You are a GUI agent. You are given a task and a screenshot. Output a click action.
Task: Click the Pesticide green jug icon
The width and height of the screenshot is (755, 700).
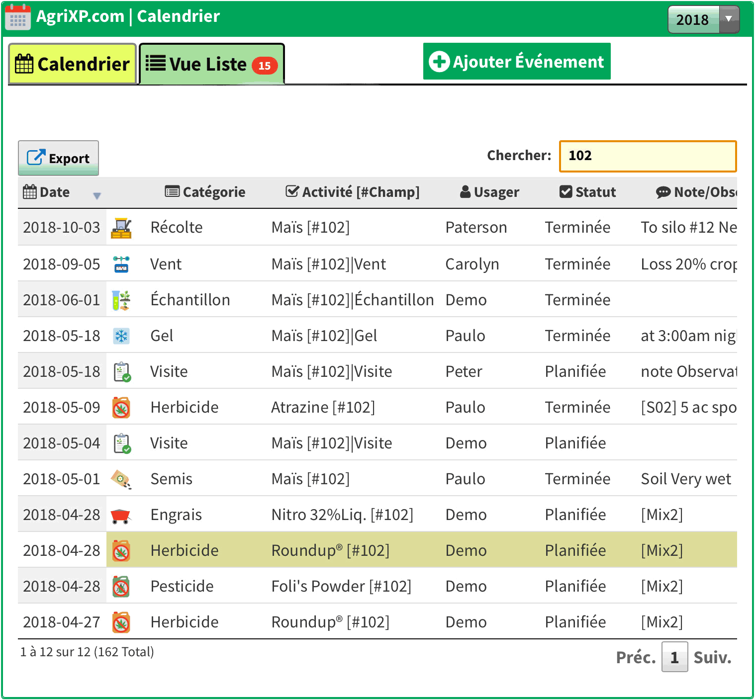coord(121,587)
